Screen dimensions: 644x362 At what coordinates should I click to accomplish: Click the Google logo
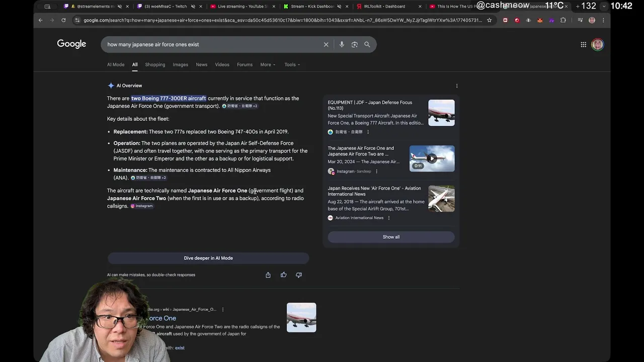pyautogui.click(x=71, y=44)
